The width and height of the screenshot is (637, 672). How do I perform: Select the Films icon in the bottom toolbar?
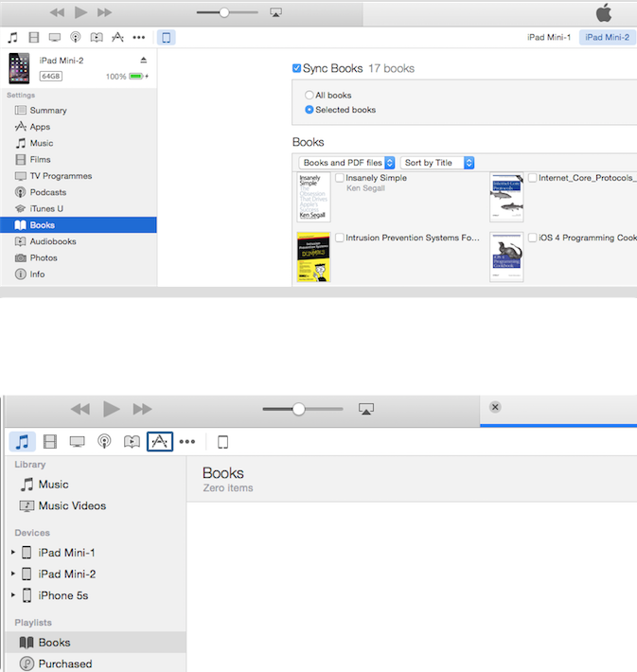pyautogui.click(x=50, y=441)
